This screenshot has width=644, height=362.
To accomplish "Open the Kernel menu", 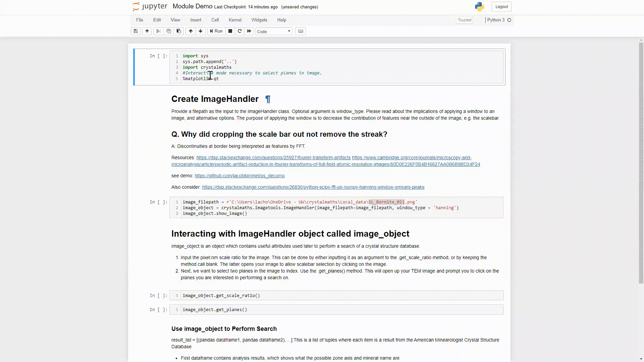I will tap(235, 20).
